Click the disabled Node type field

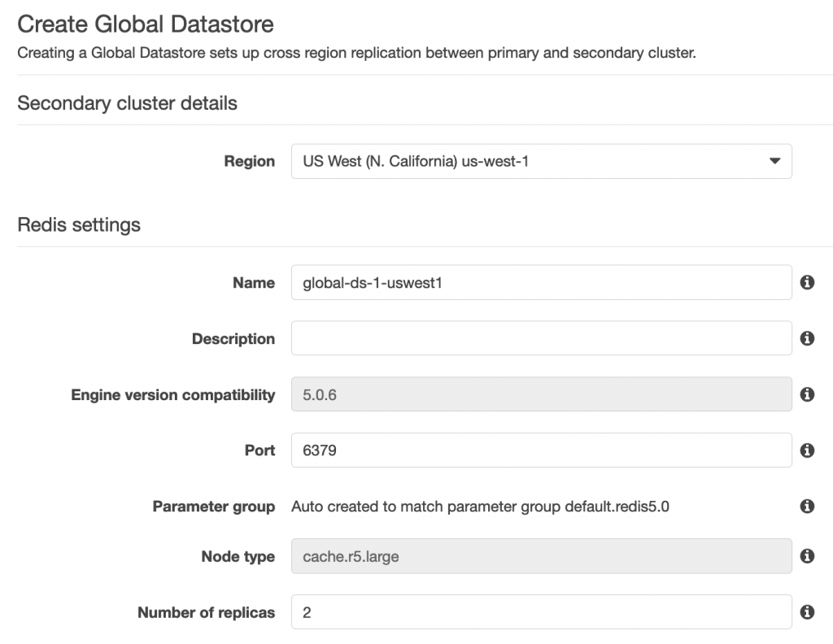(541, 556)
